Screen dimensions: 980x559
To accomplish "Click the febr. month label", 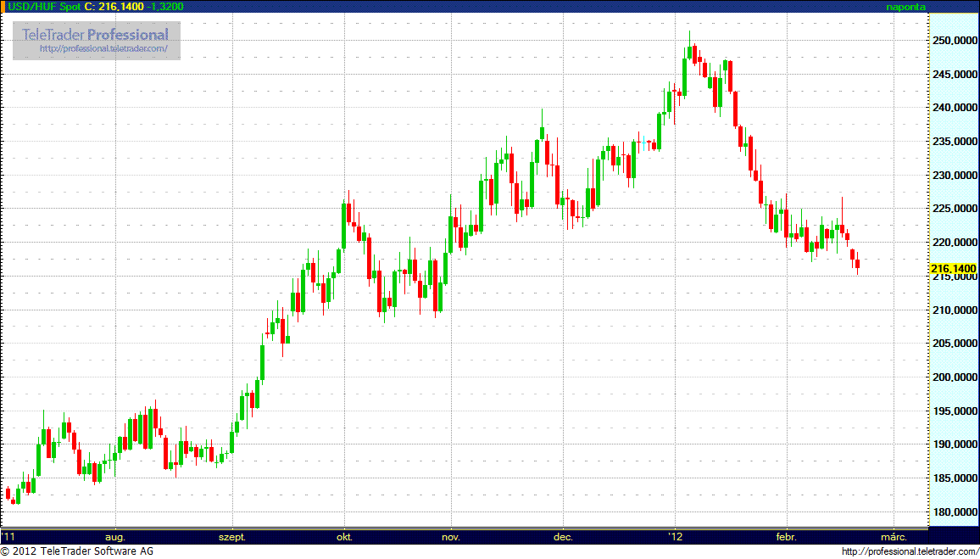I will tap(786, 536).
